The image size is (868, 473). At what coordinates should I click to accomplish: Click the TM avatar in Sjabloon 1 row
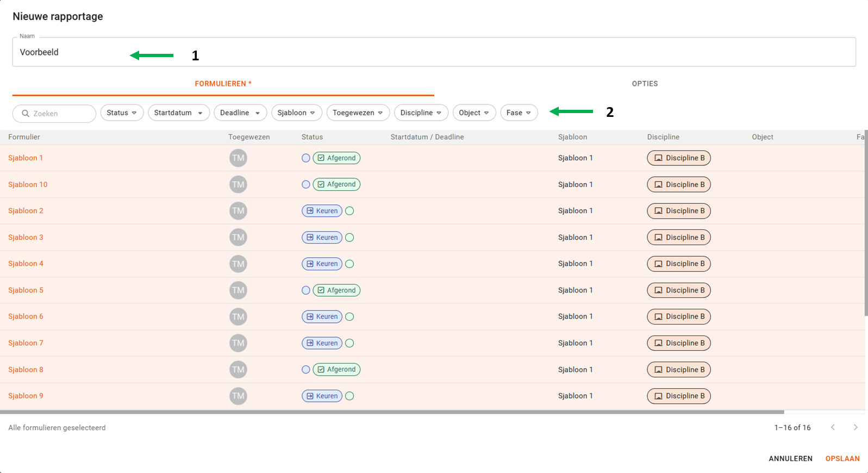point(238,158)
